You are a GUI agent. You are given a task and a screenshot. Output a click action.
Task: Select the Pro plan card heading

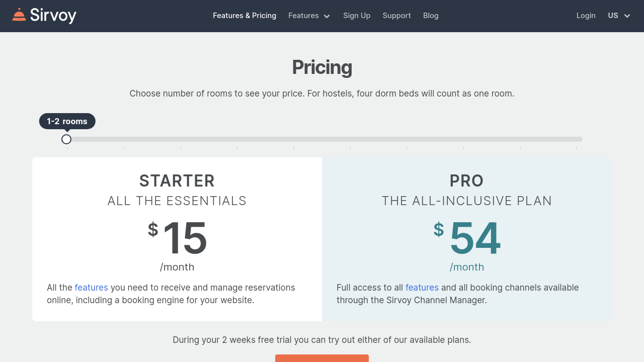pyautogui.click(x=466, y=180)
